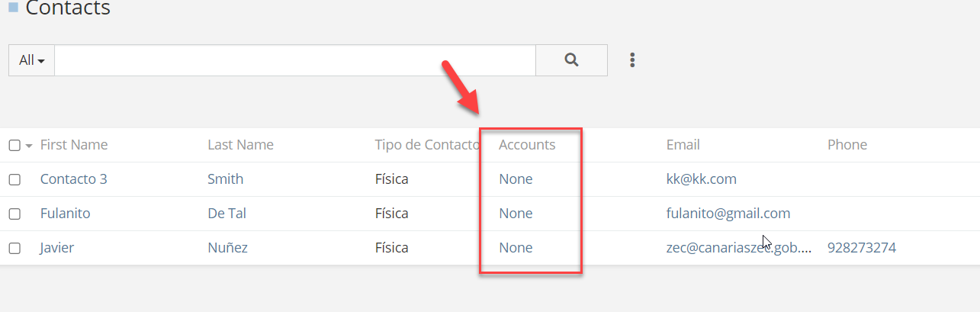Open the All filter dropdown
The height and width of the screenshot is (312, 980).
pos(31,60)
